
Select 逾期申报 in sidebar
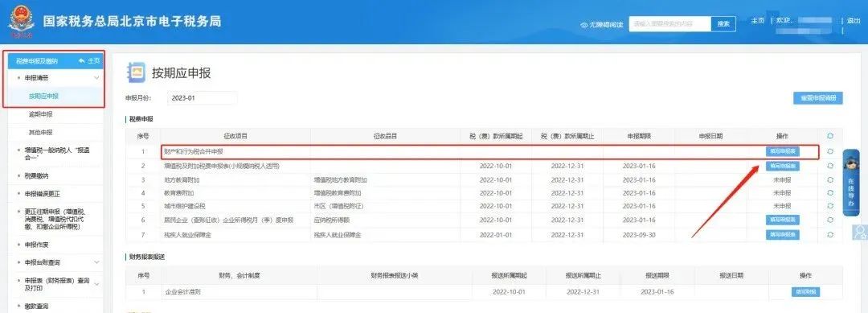tap(40, 114)
